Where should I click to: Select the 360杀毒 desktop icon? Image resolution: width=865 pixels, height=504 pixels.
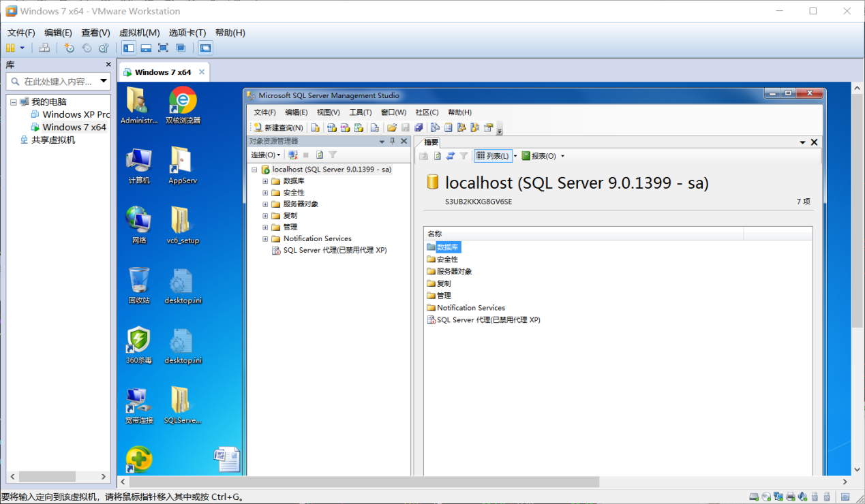click(x=139, y=345)
